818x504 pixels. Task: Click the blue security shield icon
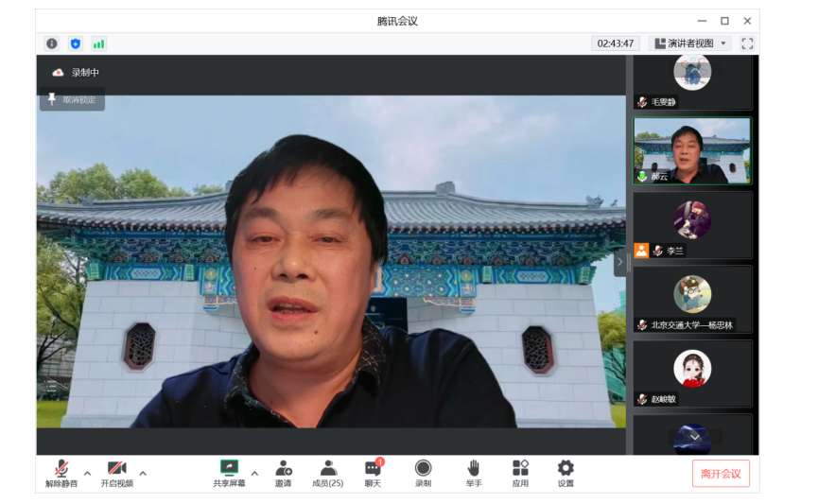point(76,43)
